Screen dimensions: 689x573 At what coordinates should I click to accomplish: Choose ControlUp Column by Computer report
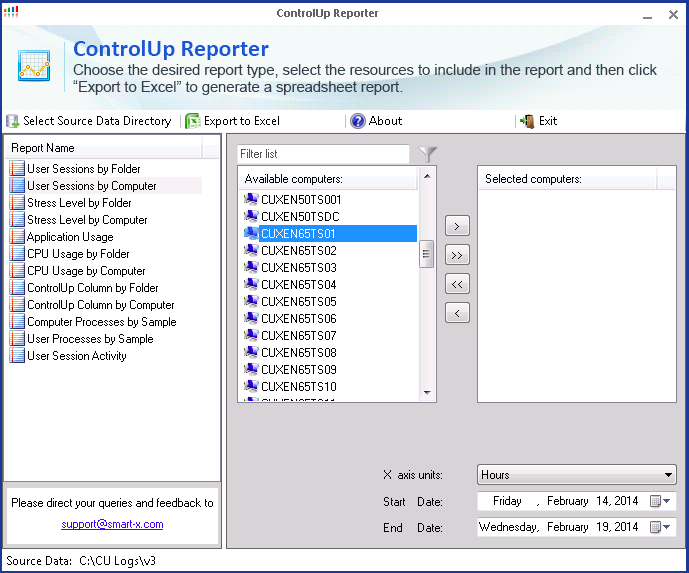point(101,305)
